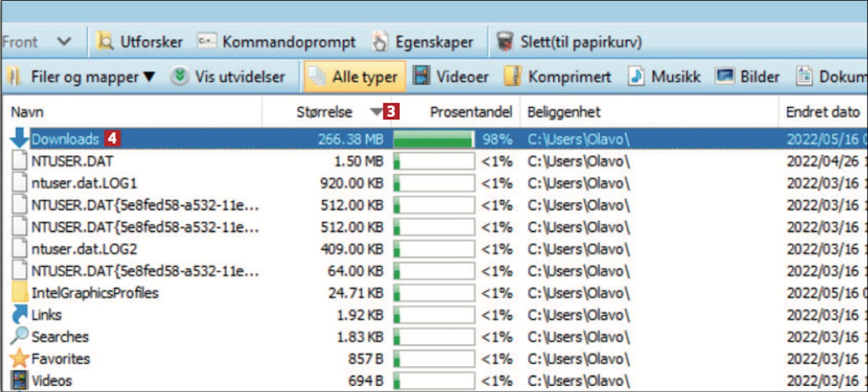Viewport: 868px width, 392px height.
Task: Select the IntelGraphicsProfiles folder row
Action: point(95,293)
